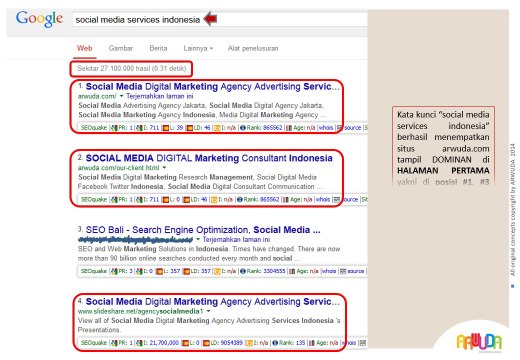This screenshot has height=360, width=520.
Task: Click Bing index icon under our-client.html result
Action: pos(214,200)
